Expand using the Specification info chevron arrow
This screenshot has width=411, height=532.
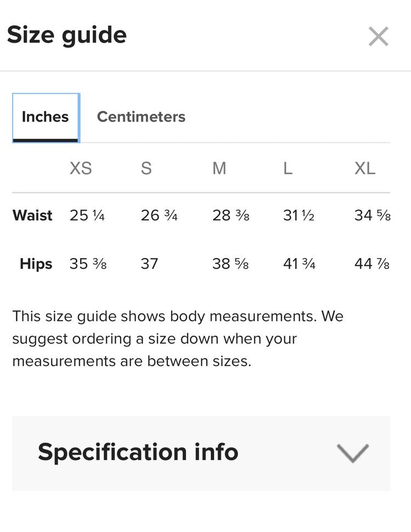[352, 453]
